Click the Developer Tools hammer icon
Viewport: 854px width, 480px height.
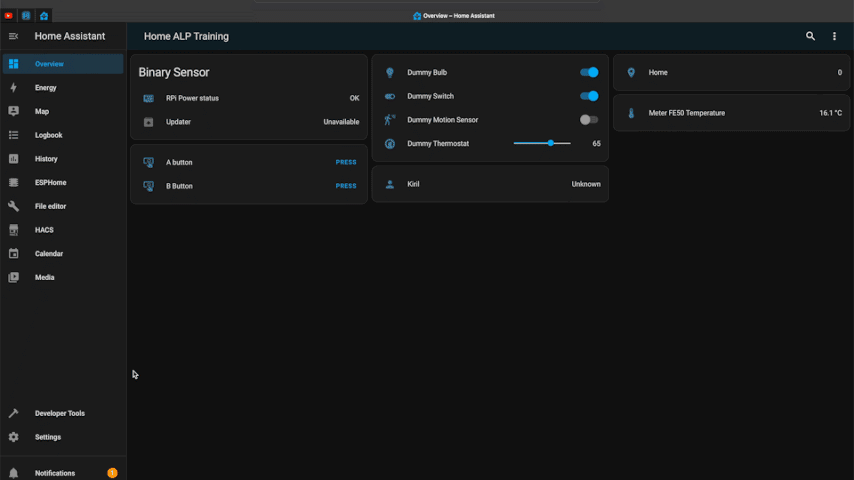pos(14,413)
